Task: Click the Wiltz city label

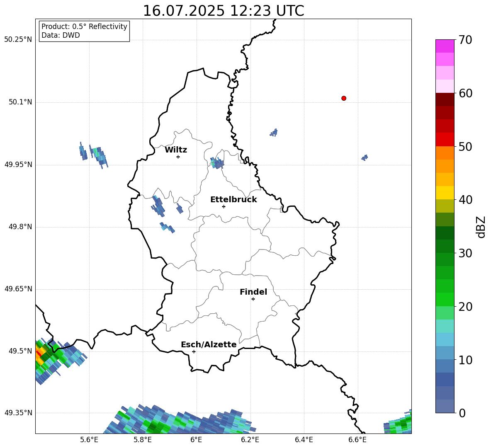Action: (176, 150)
